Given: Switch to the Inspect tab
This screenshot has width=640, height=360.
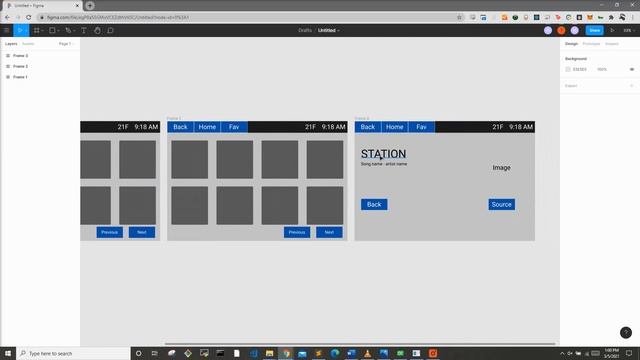Looking at the screenshot, I should [611, 44].
